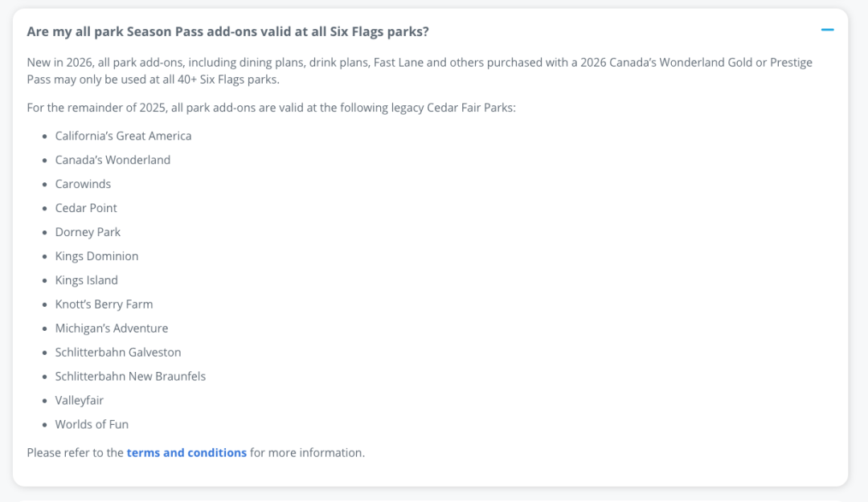Click Schlitterbahn Galveston in the list

(x=118, y=353)
